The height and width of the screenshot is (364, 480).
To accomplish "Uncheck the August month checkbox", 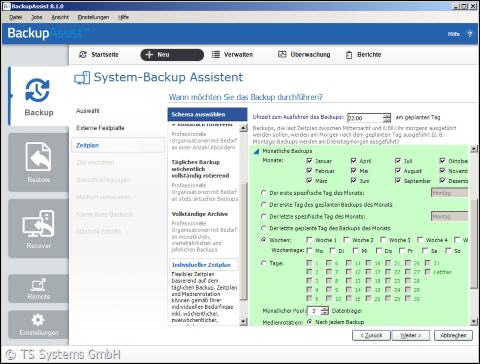I will pos(398,171).
